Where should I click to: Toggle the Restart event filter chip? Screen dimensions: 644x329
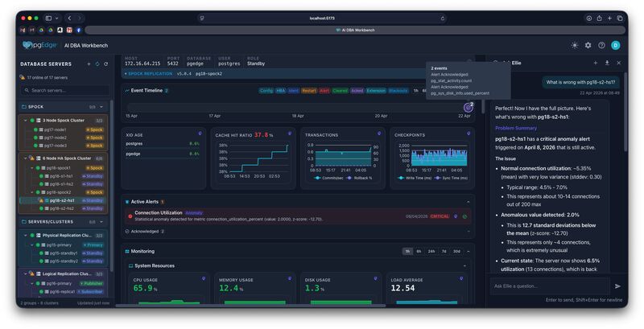(309, 91)
